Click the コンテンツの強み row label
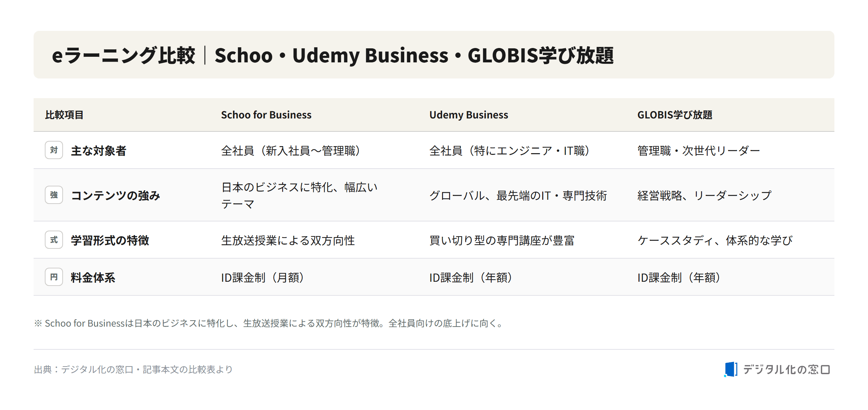The height and width of the screenshot is (410, 868). (115, 195)
